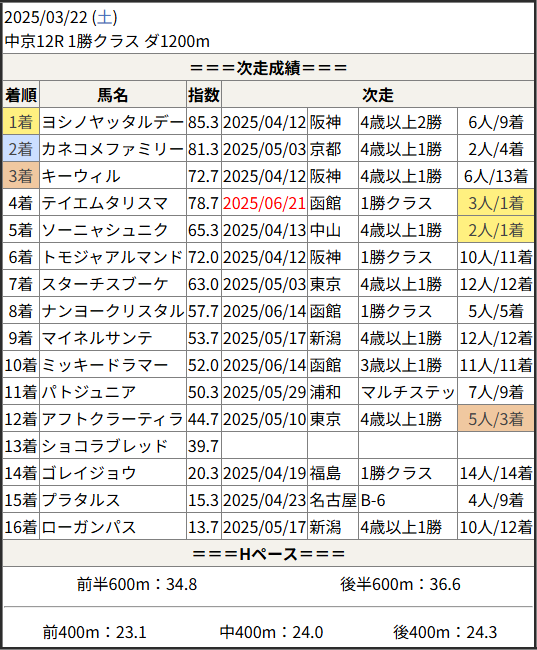The height and width of the screenshot is (650, 537).
Task: Select index value 85.3
Action: [204, 122]
